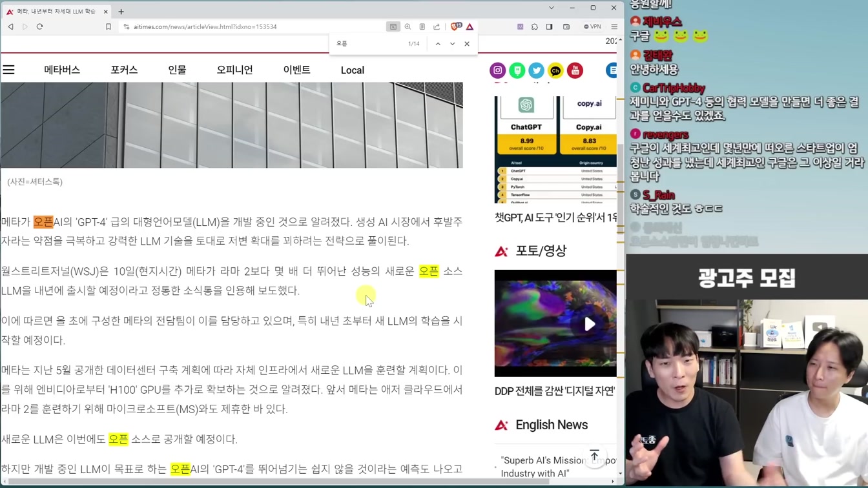Close the find-in-page bar
This screenshot has height=488, width=868.
467,44
